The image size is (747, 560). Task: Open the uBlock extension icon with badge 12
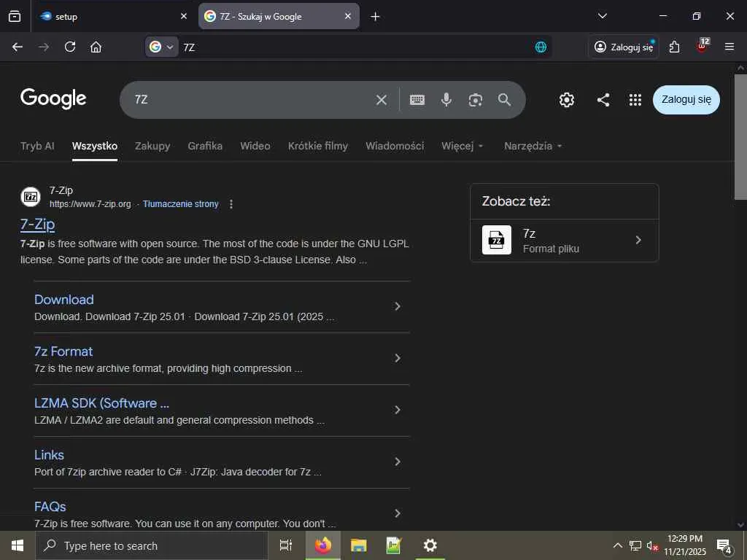702,46
